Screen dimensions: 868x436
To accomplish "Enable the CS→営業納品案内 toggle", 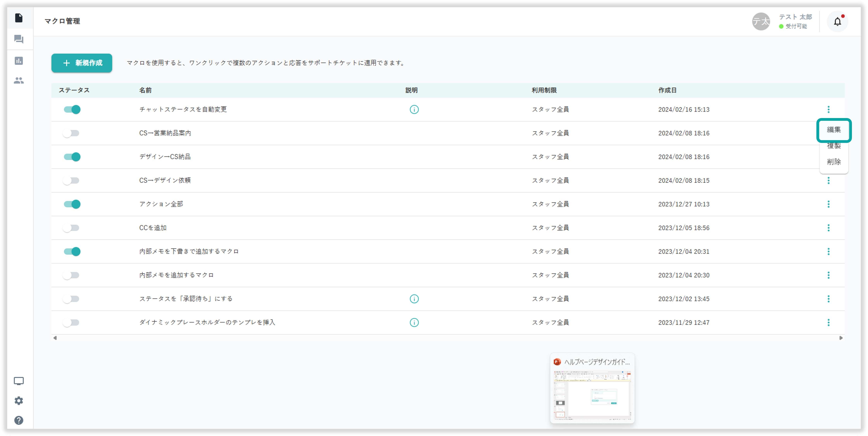I will coord(71,133).
